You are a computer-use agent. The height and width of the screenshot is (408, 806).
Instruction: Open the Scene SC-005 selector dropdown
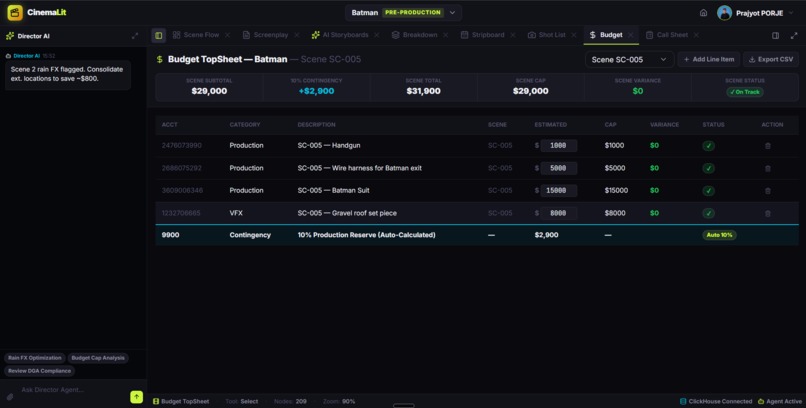pyautogui.click(x=629, y=60)
